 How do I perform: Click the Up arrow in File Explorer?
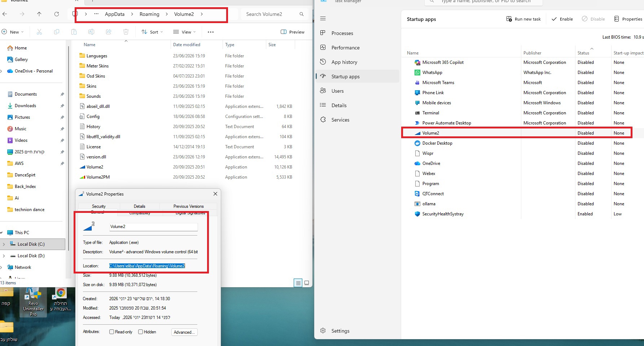39,14
